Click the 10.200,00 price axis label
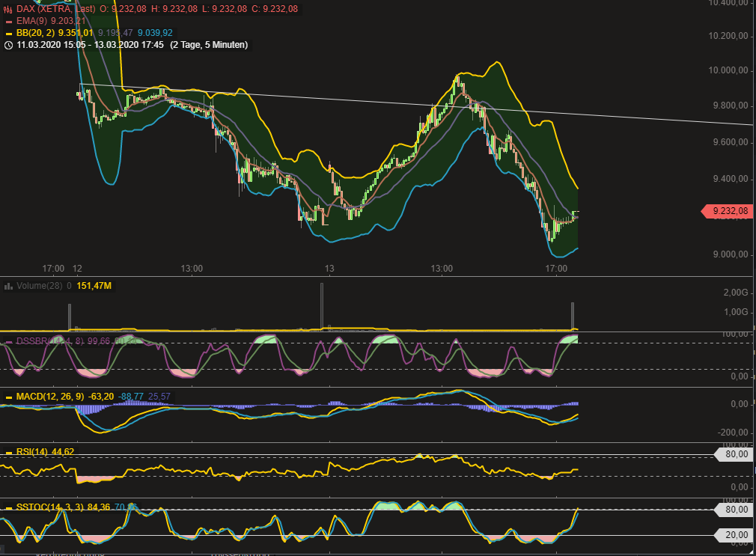Viewport: 756px width, 556px height. 728,36
